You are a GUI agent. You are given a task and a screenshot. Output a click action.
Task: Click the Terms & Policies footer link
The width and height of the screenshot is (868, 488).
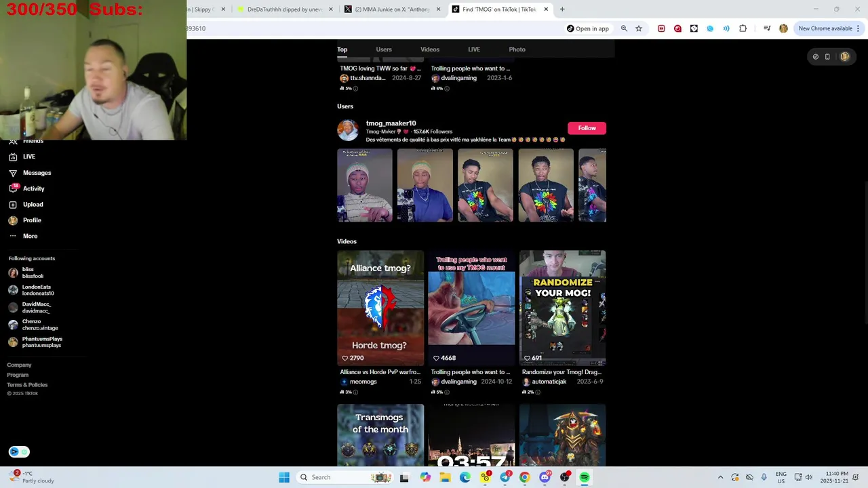(27, 385)
